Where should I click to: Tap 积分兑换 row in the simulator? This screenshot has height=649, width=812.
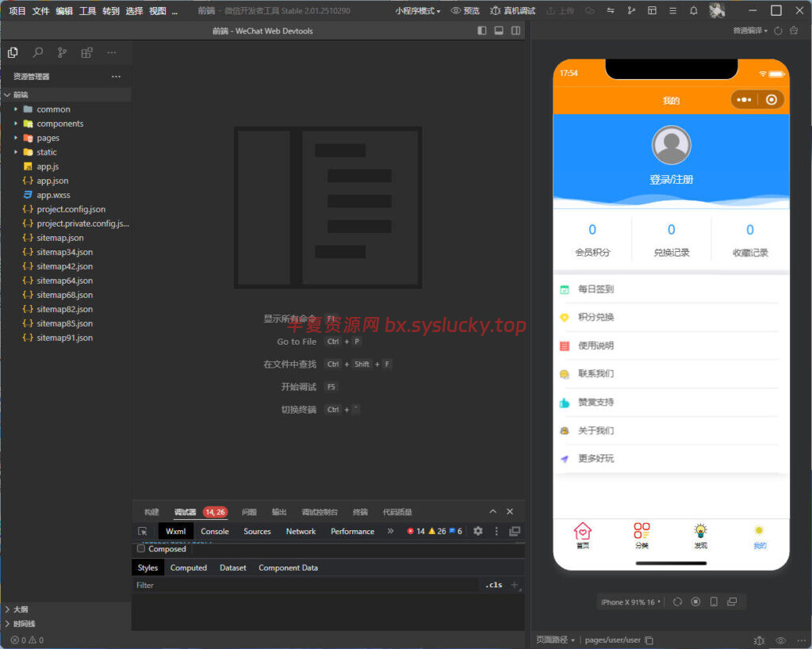click(x=671, y=317)
